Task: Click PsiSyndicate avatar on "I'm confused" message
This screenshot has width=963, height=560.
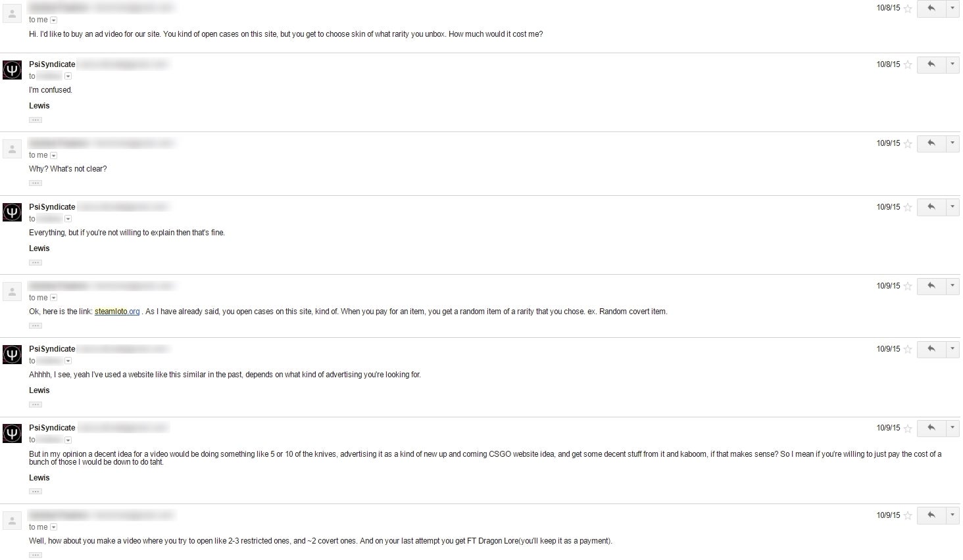Action: [x=12, y=70]
